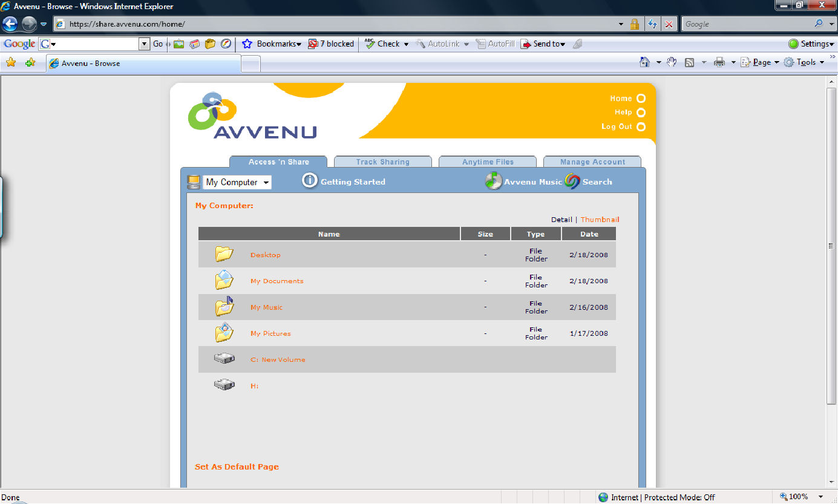Click the Date column header
Viewport: 838px width, 504px height.
pos(589,234)
